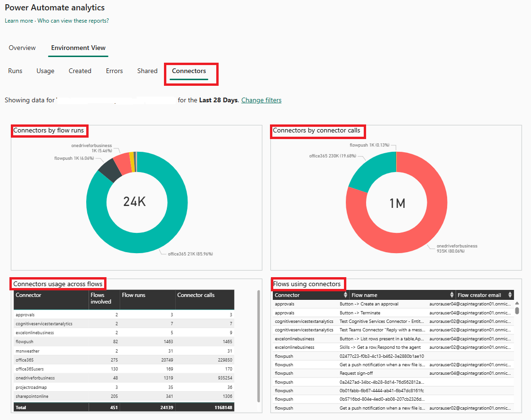Select flow '0a2427ad-34bc-4b28-8d14-76d562812a...'
Viewport: 531px width, 420px height.
382,382
